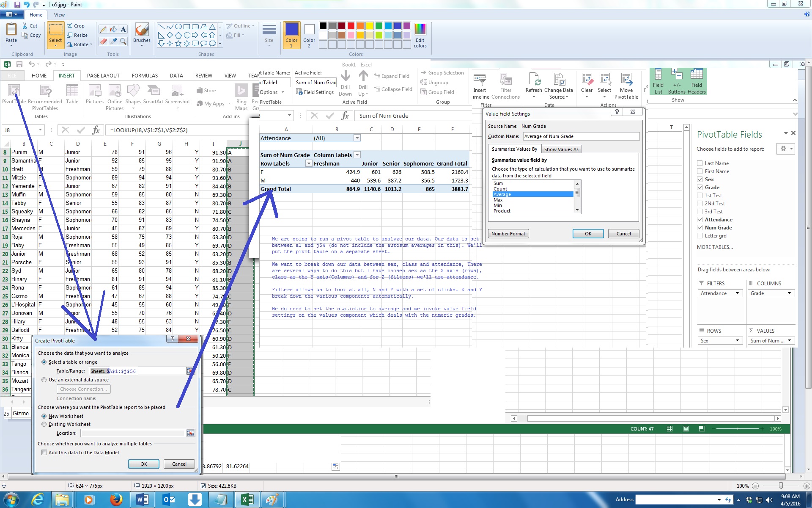812x508 pixels.
Task: Open the Excel FORMULAS tab
Action: coord(145,76)
